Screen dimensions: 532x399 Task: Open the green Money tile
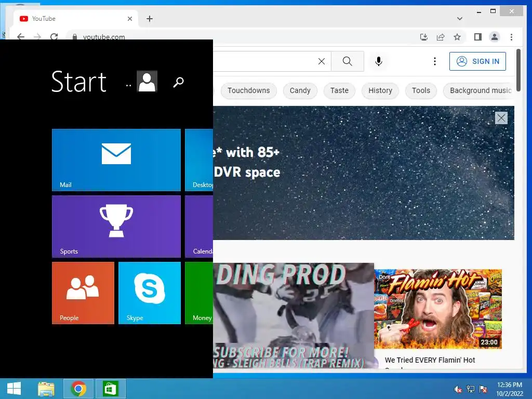pos(199,293)
